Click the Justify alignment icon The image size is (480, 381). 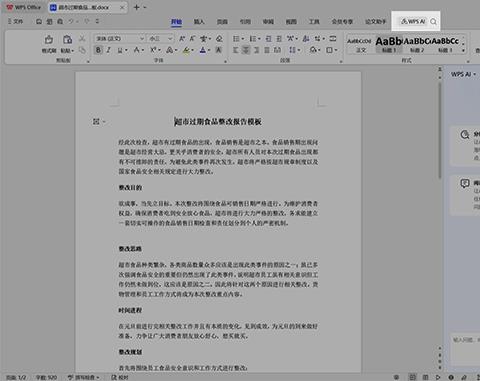pyautogui.click(x=267, y=50)
